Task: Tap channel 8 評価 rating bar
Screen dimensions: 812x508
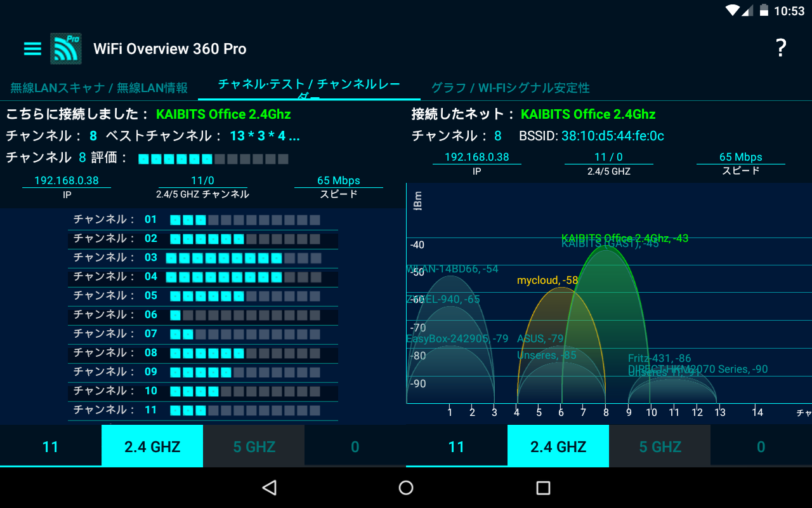Action: [213, 159]
